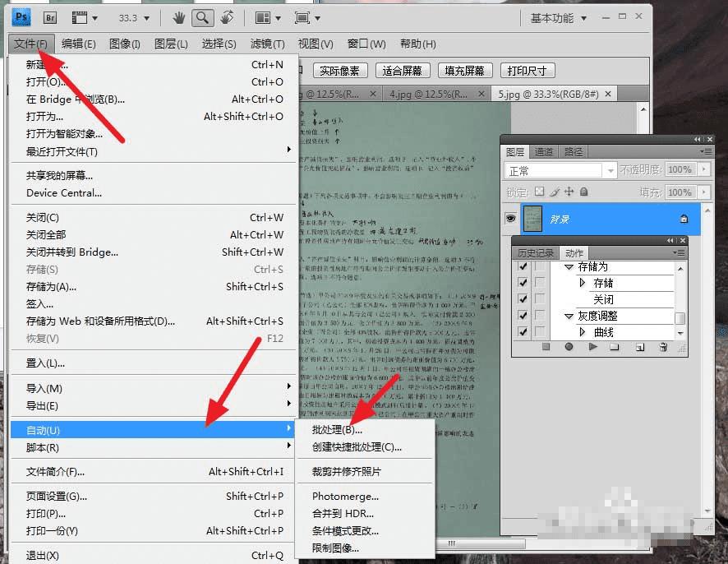The width and height of the screenshot is (728, 564).
Task: Select the Zoom magnifier tool
Action: pyautogui.click(x=202, y=18)
